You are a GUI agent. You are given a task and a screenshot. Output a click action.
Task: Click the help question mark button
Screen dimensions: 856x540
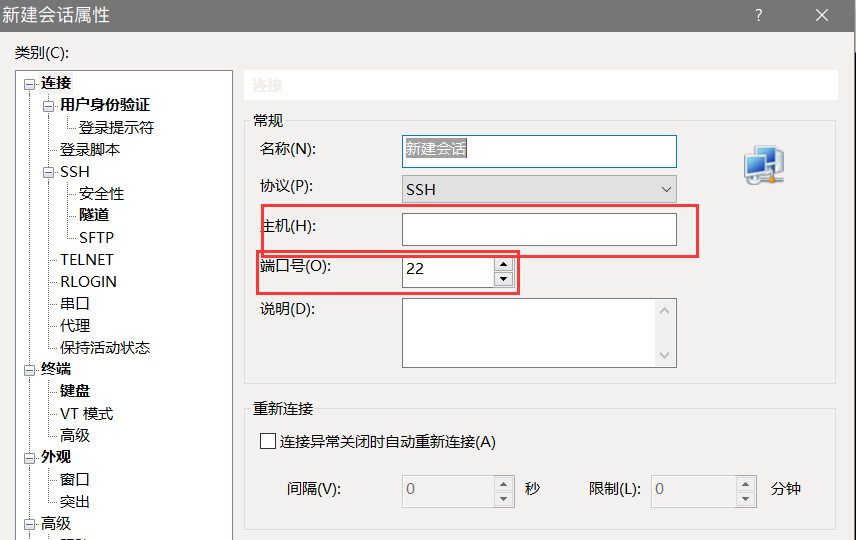[759, 15]
